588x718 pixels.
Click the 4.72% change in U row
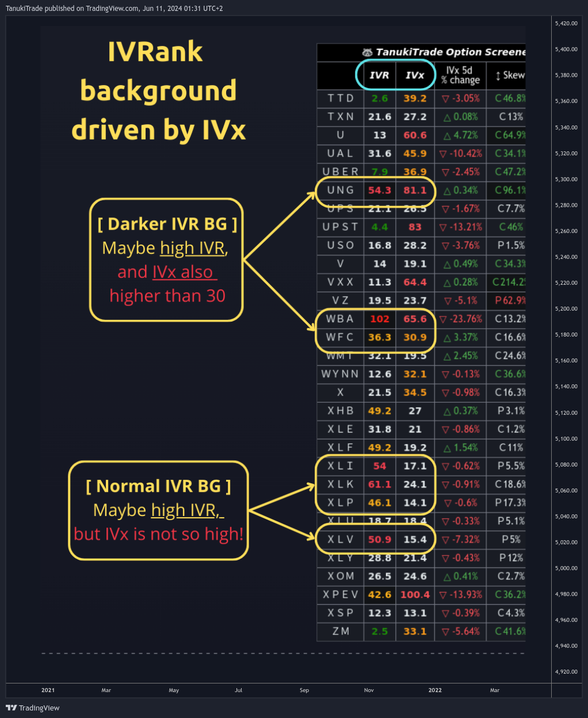pos(465,135)
